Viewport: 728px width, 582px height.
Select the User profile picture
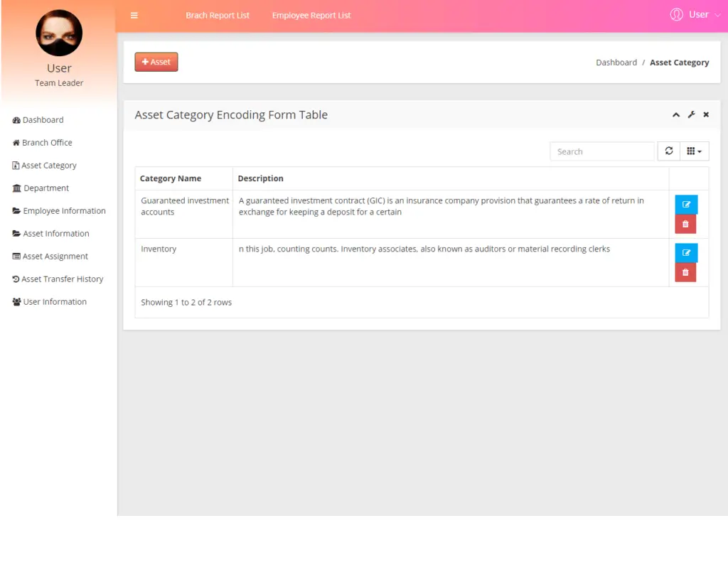(59, 33)
